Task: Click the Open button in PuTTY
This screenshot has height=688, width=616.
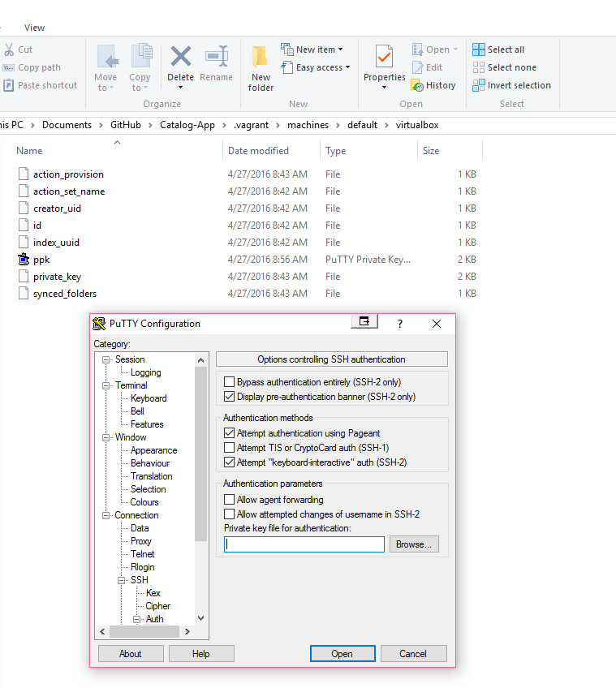Action: 342,654
